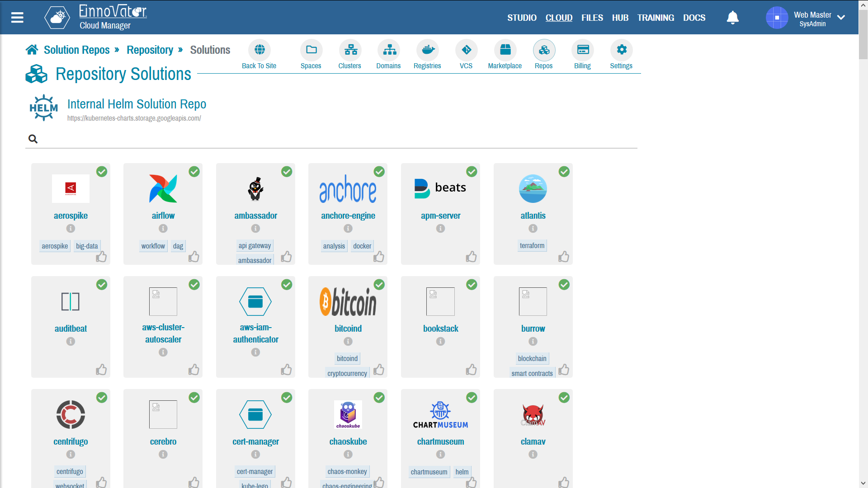Viewport: 868px width, 488px height.
Task: Open the HUB menu
Action: (x=620, y=18)
